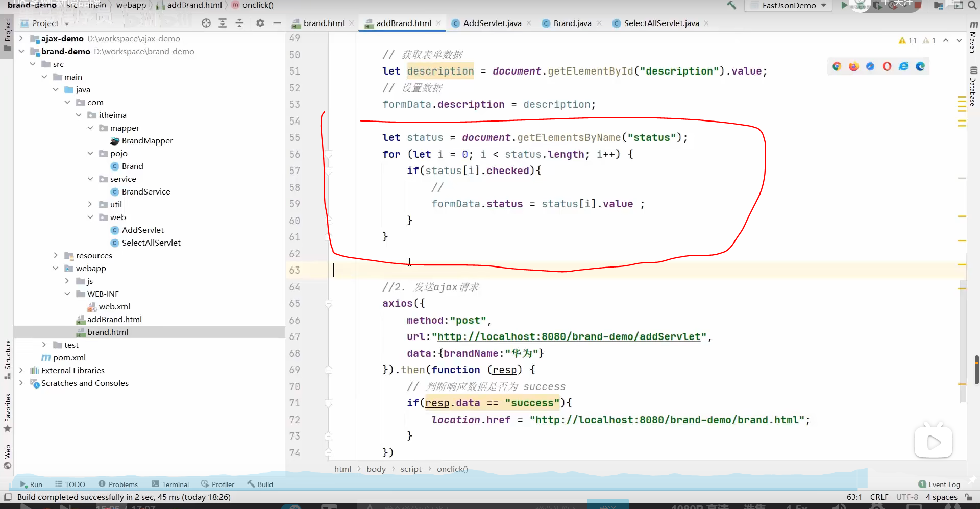Open the Terminal tool window
Image resolution: width=980 pixels, height=509 pixels.
(x=170, y=484)
